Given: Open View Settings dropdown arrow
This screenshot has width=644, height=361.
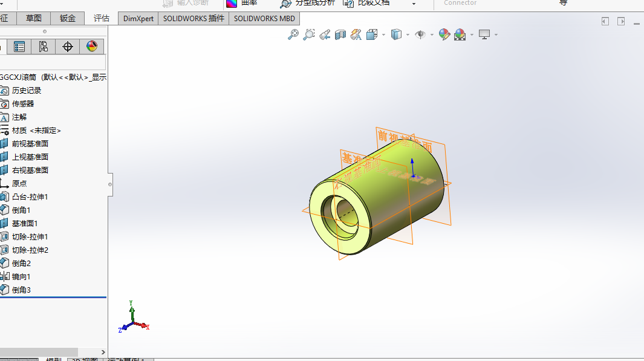Looking at the screenshot, I should 496,35.
